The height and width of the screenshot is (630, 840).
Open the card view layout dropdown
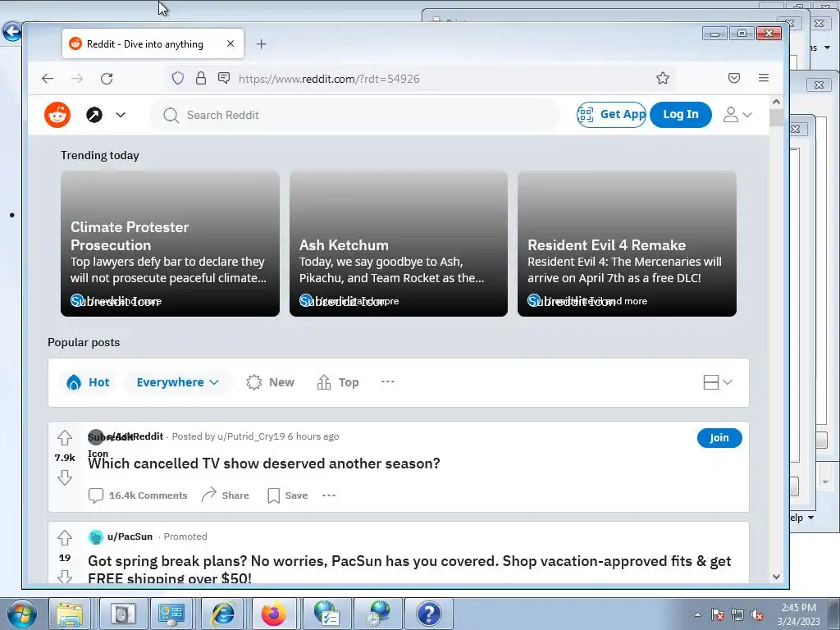coord(717,382)
